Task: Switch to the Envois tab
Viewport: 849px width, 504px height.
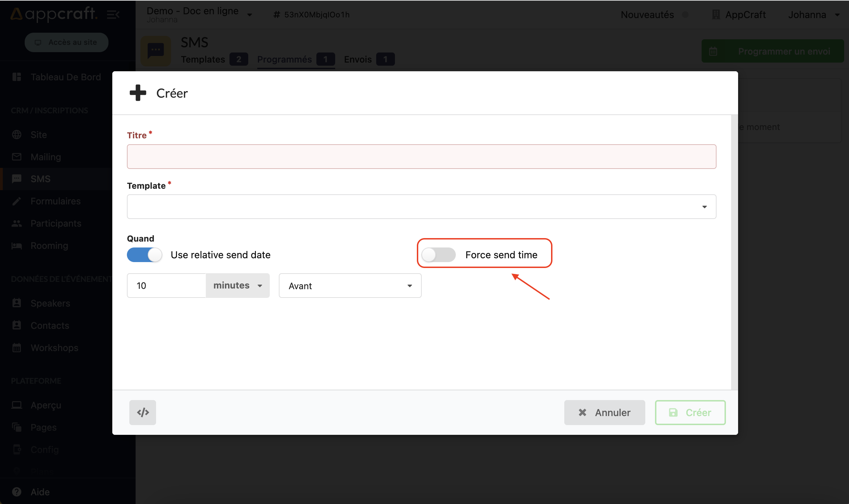Action: pyautogui.click(x=358, y=59)
